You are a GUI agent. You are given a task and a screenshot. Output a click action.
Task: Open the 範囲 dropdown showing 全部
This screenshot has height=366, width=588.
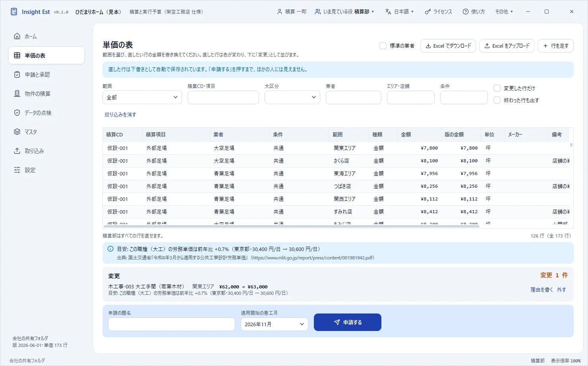click(142, 97)
